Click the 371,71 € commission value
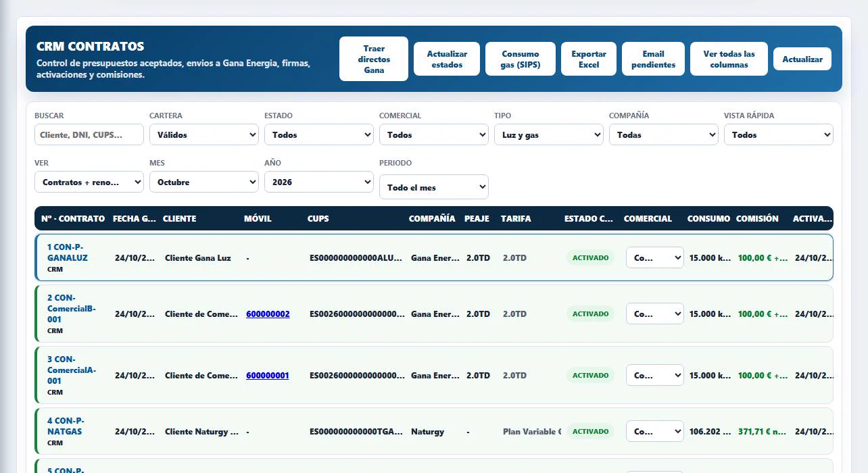Viewport: 868px width, 473px height. click(763, 431)
